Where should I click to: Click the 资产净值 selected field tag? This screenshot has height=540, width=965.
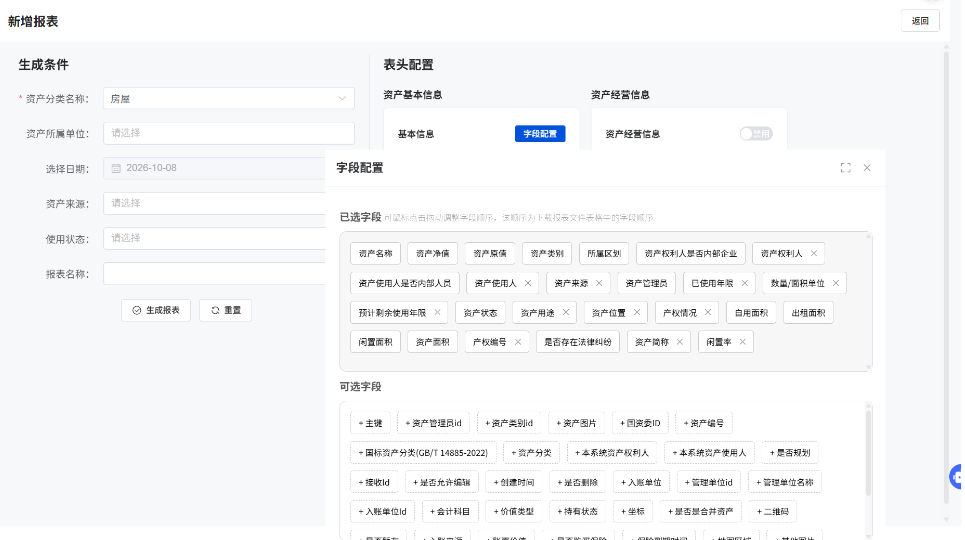pos(433,254)
